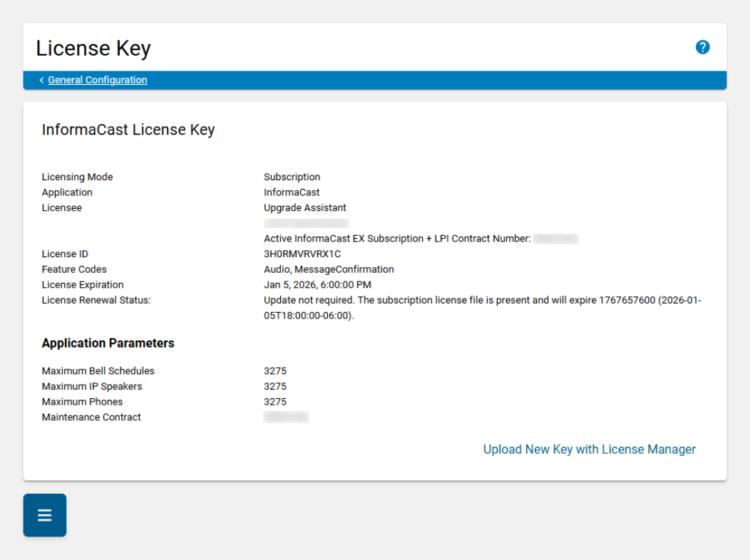Screen dimensions: 750x560
Task: Click the 3275 value for IP Speakers
Action: coord(275,387)
